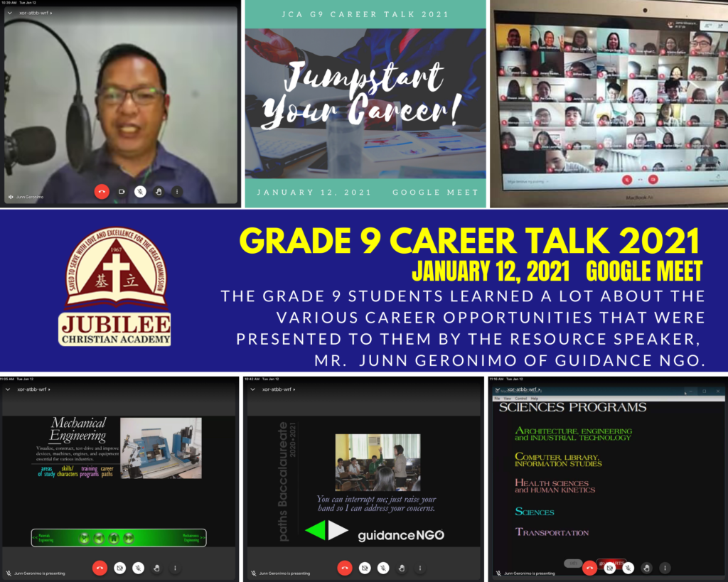728x582 pixels.
Task: Hang up in the Sciences Programs panel
Action: pyautogui.click(x=589, y=568)
